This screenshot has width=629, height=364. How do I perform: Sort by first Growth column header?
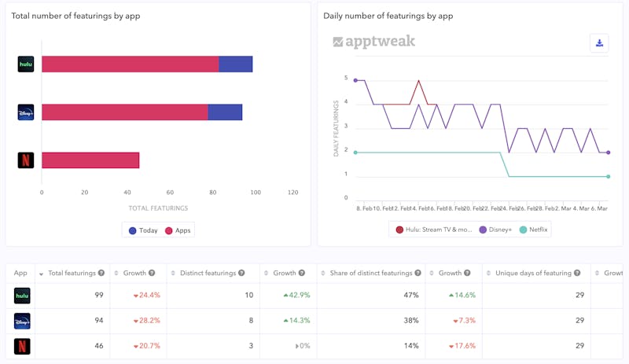click(134, 274)
